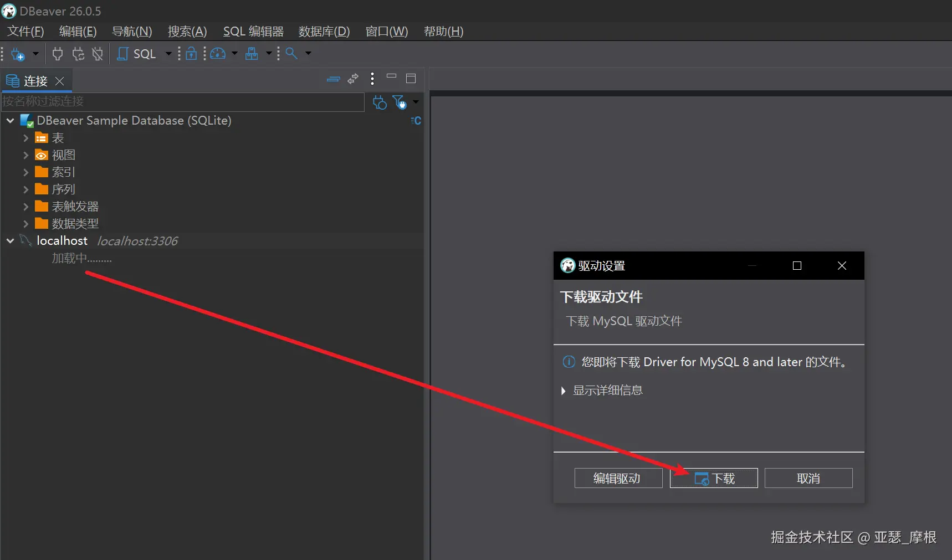Click the 表触发器 folder icon

pos(42,207)
